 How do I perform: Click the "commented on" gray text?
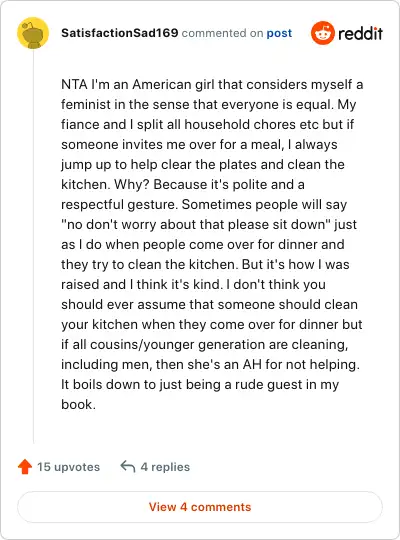[222, 33]
